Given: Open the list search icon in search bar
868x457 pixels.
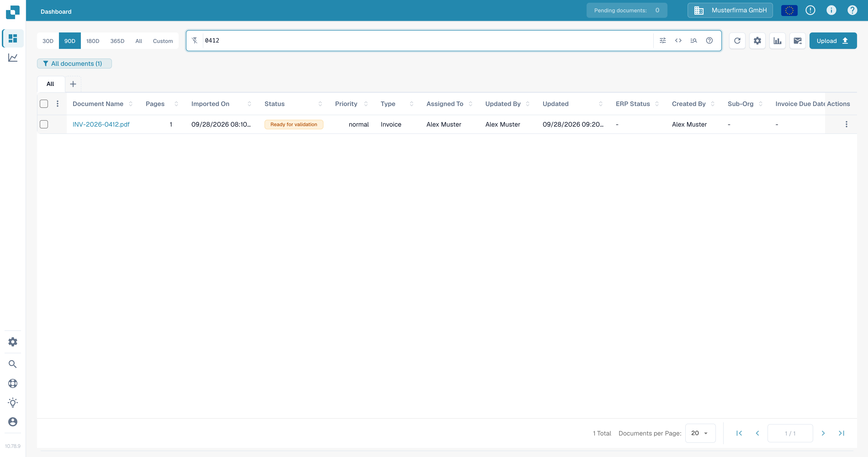Looking at the screenshot, I should click(x=693, y=40).
